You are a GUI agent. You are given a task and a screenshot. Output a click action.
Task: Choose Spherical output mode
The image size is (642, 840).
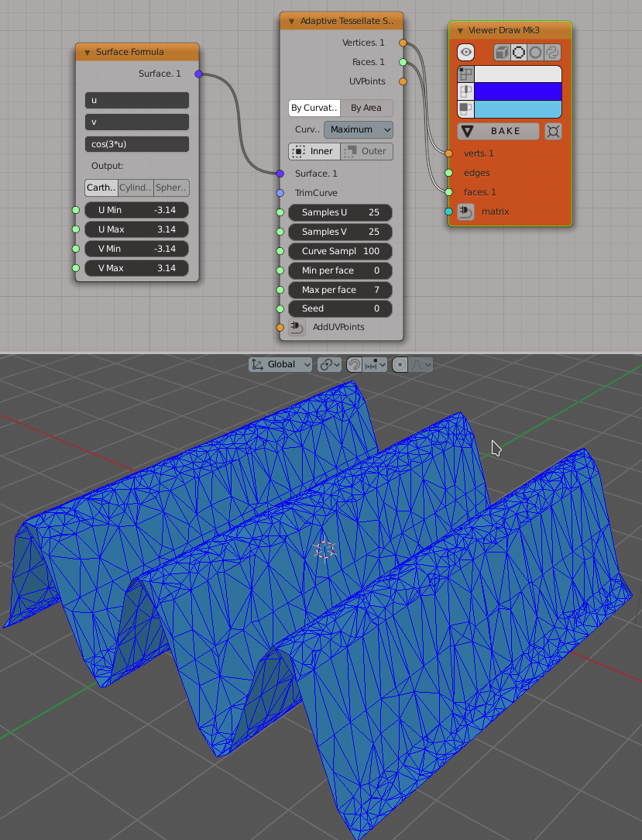tap(171, 188)
